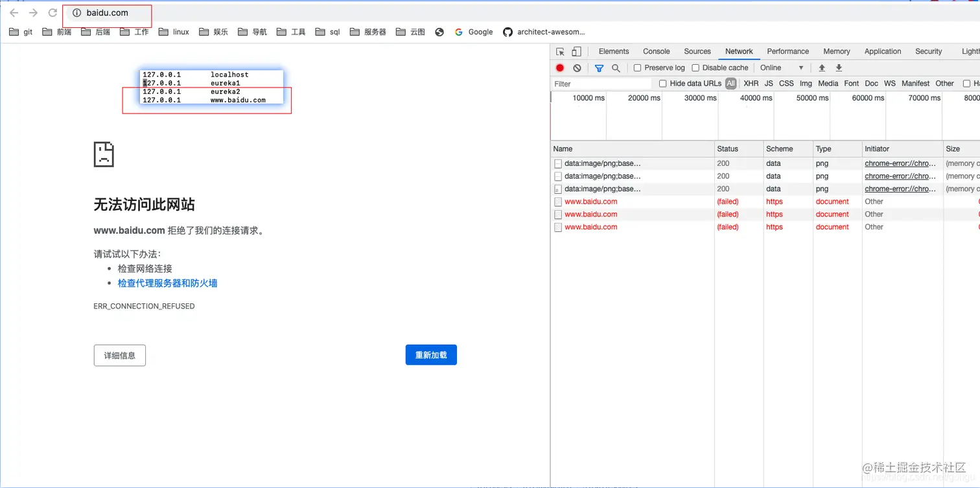Image resolution: width=980 pixels, height=488 pixels.
Task: Export HAR file with download arrow
Action: [839, 67]
